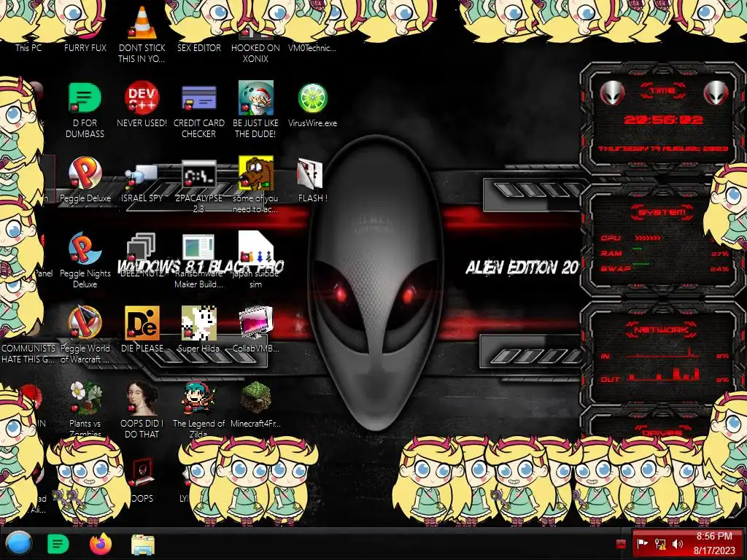Launch The Legend of Zilda icon
The width and height of the screenshot is (747, 560).
coord(198,397)
